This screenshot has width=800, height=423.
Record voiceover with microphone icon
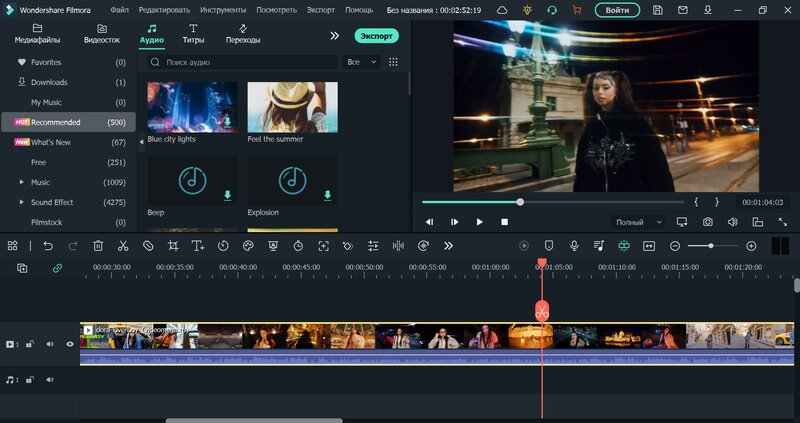[x=574, y=246]
